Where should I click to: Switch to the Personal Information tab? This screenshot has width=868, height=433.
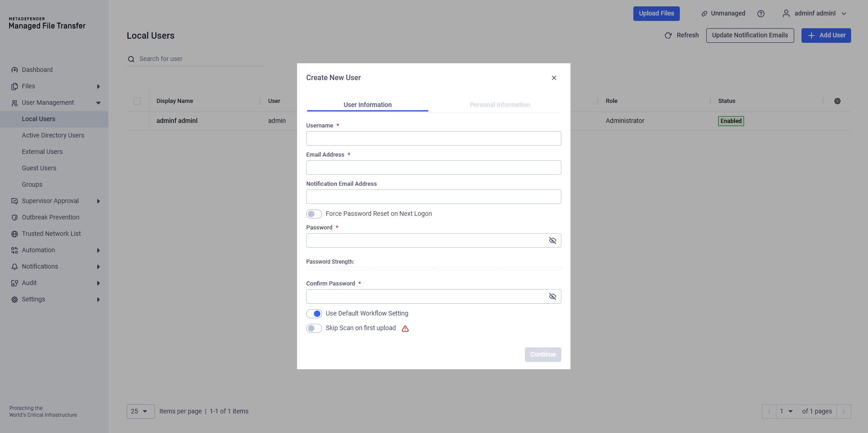pyautogui.click(x=499, y=105)
